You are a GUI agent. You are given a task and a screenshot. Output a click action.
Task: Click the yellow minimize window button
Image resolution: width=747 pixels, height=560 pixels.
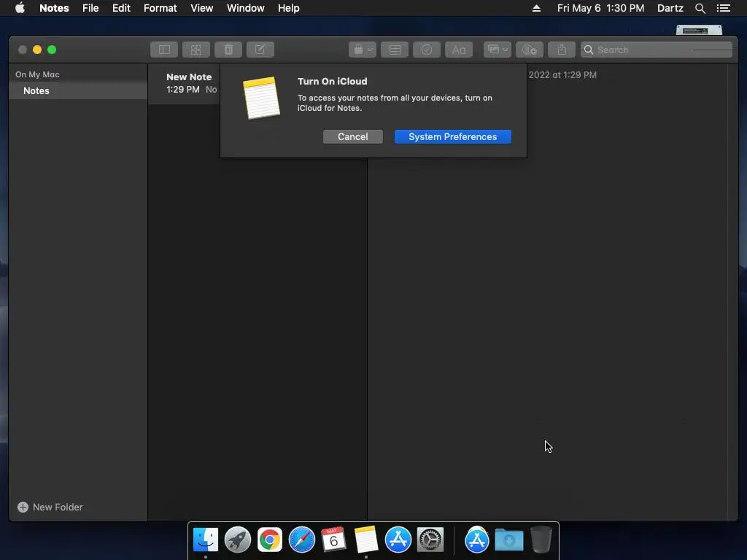(x=37, y=50)
